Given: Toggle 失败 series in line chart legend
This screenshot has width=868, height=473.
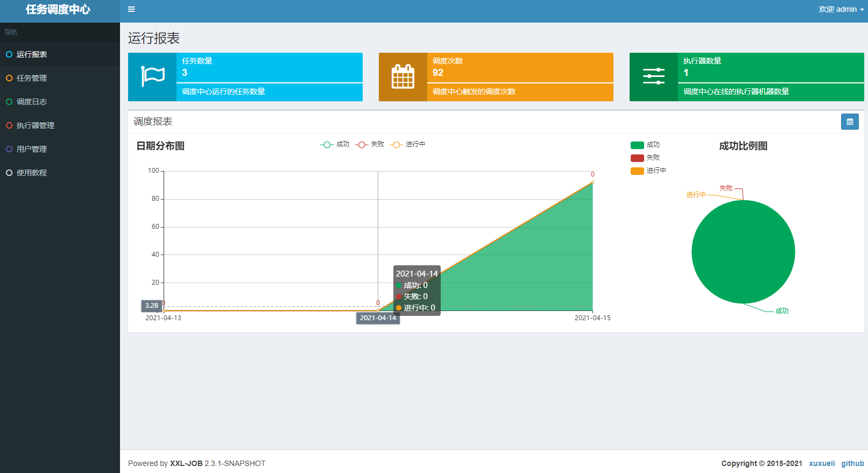Looking at the screenshot, I should coord(370,144).
